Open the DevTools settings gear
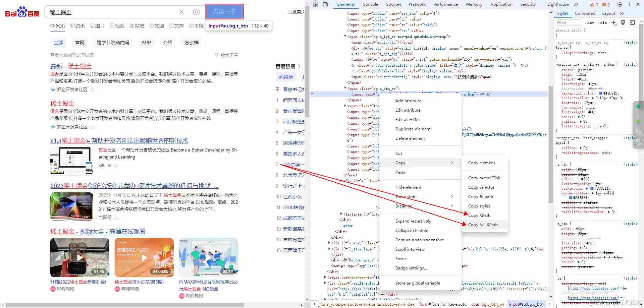This screenshot has width=644, height=308. 620,4
